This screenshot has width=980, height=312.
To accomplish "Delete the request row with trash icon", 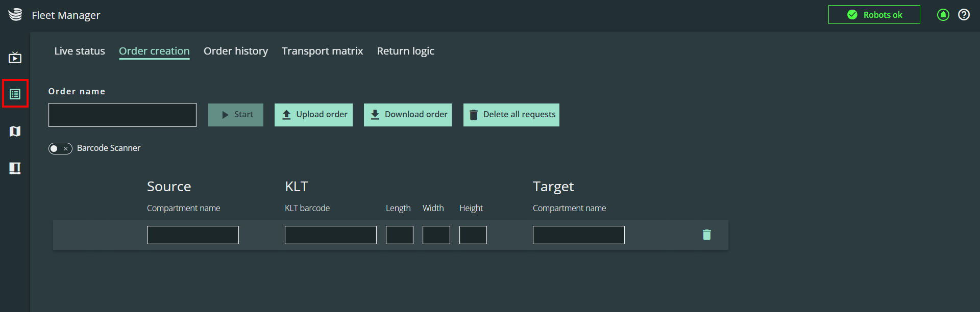I will (x=707, y=235).
